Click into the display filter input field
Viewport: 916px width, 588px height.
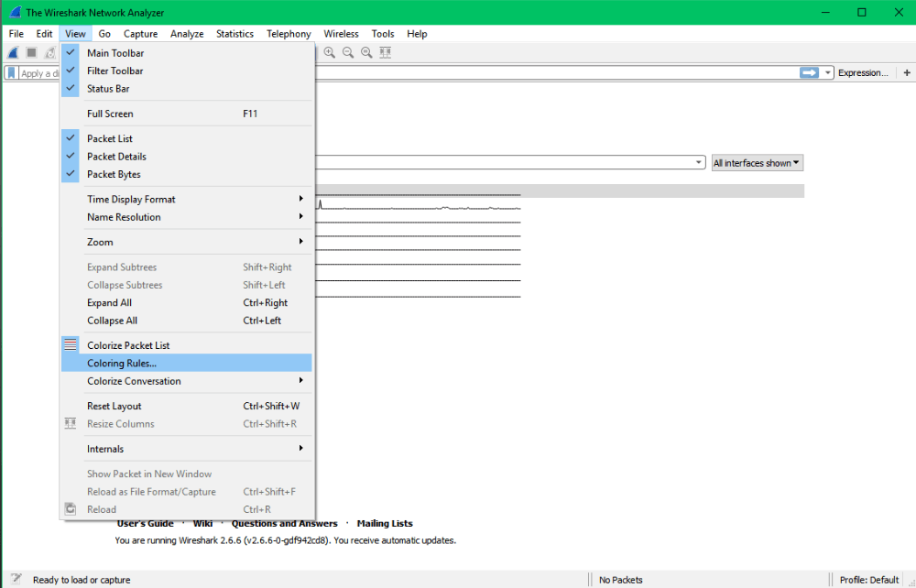[555, 73]
